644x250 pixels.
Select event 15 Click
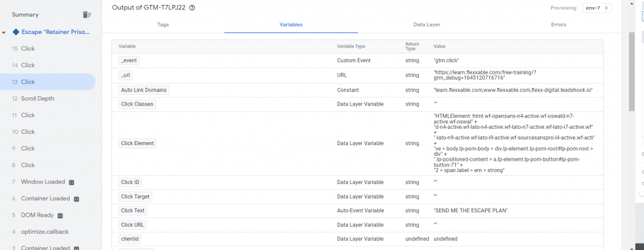coord(48,48)
